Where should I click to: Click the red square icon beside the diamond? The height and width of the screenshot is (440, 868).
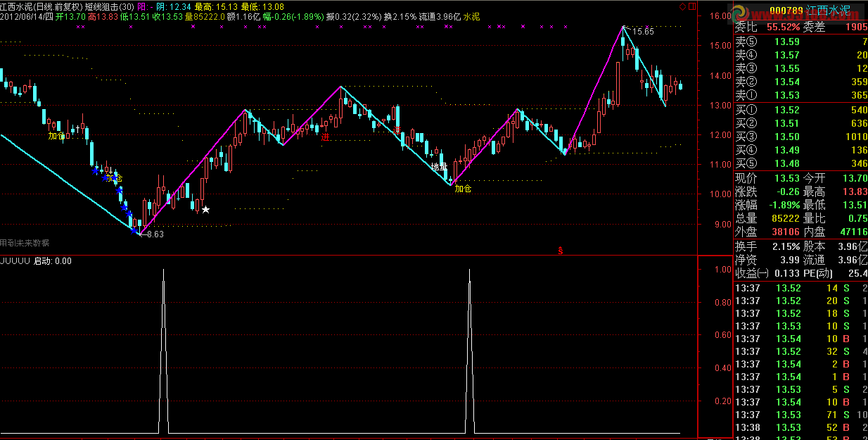(692, 6)
